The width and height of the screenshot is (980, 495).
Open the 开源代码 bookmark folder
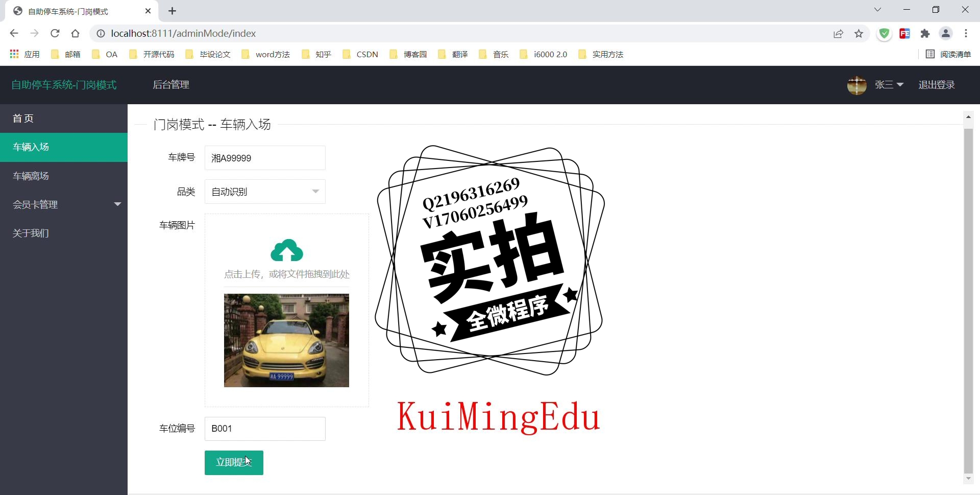(x=152, y=54)
